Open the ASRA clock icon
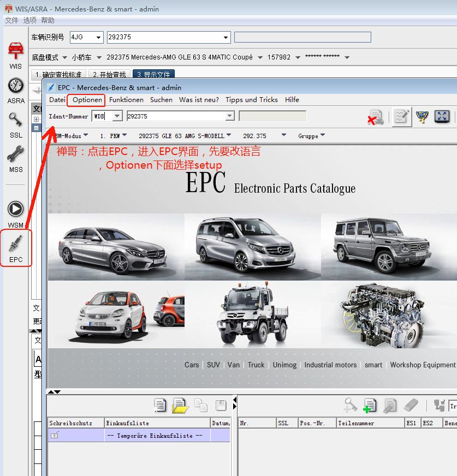 click(x=16, y=86)
